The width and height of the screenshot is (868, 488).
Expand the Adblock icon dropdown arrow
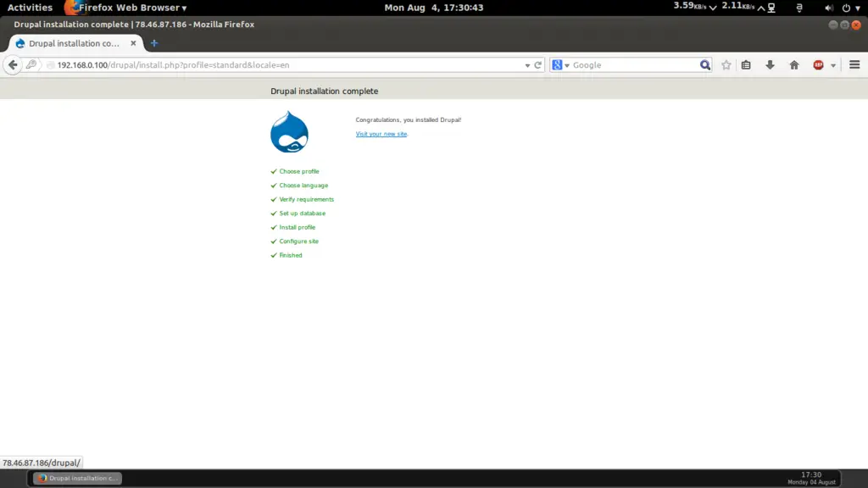[833, 65]
